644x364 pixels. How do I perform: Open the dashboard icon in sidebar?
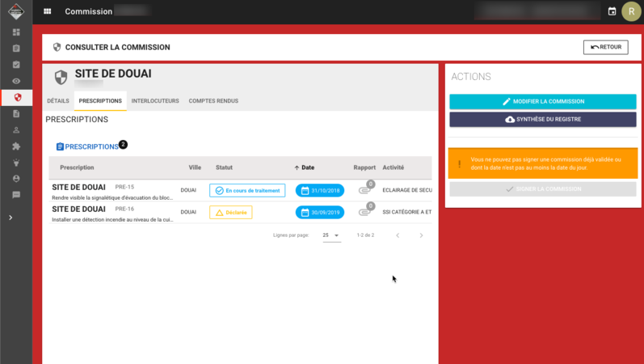(16, 32)
